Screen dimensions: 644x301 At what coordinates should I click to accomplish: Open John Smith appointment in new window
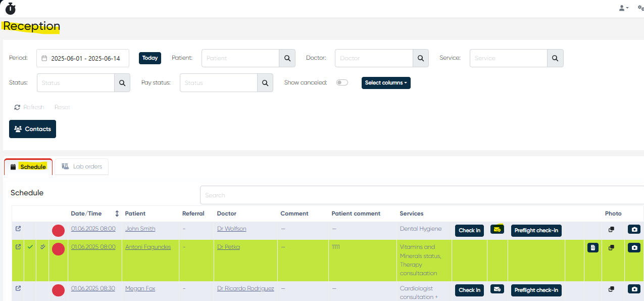point(18,229)
